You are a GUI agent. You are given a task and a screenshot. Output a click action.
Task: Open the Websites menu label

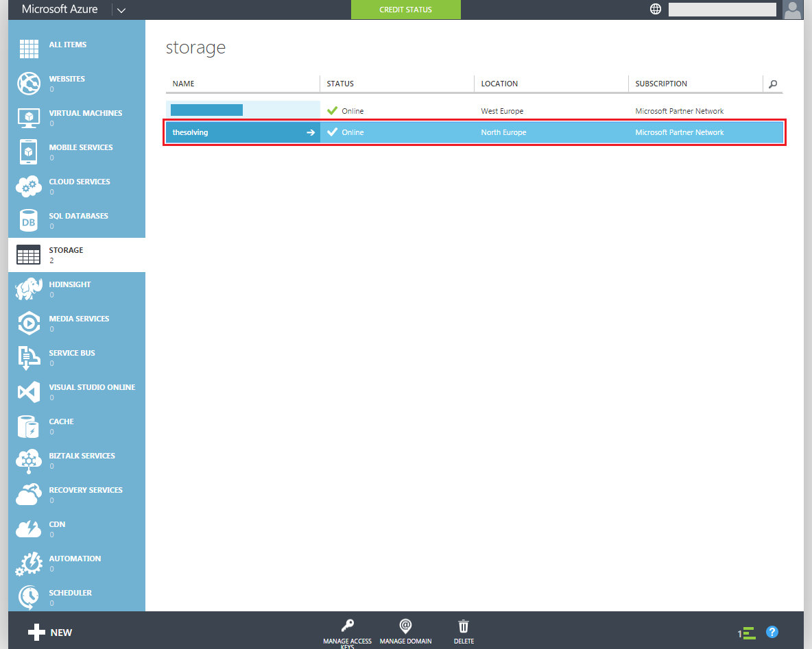(67, 79)
